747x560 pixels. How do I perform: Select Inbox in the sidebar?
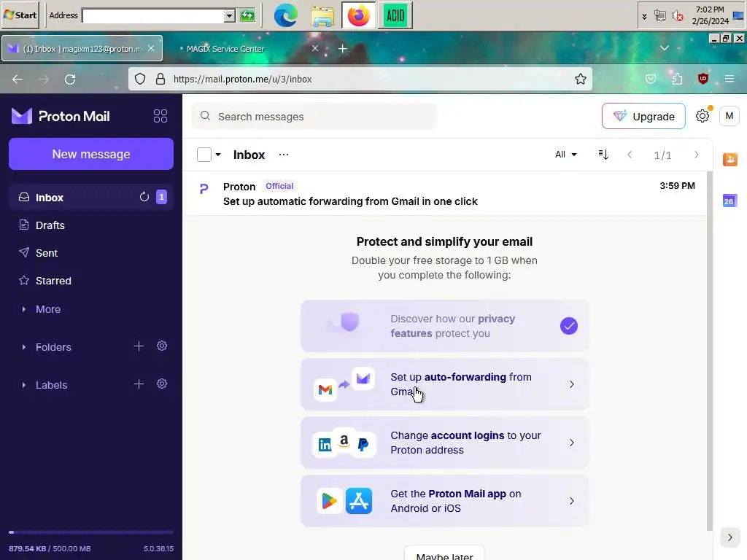tap(90, 197)
